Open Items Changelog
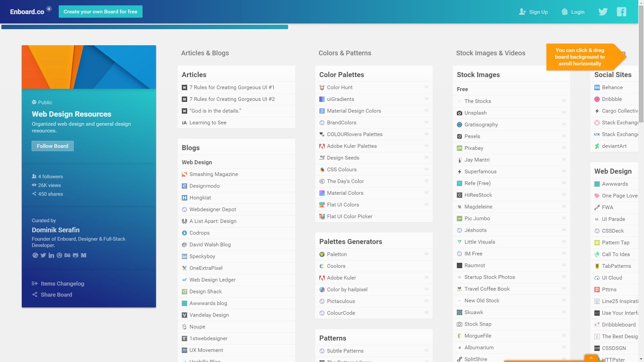Image resolution: width=644 pixels, height=362 pixels. click(58, 284)
